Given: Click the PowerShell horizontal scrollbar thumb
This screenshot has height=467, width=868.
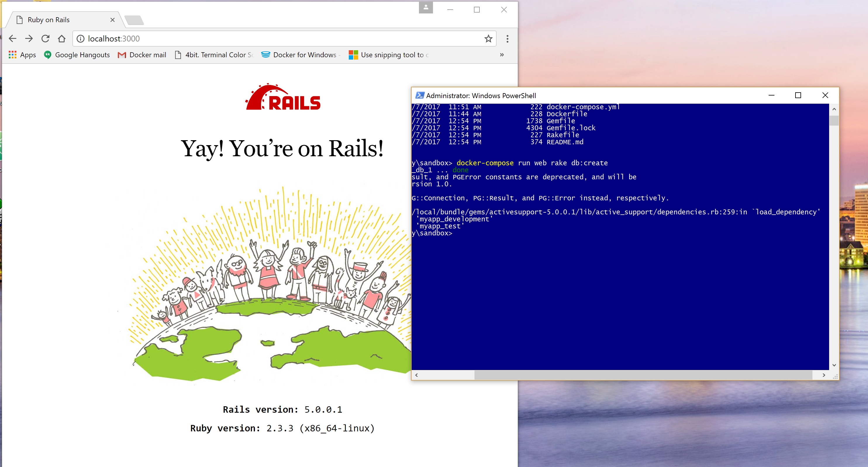Looking at the screenshot, I should click(x=643, y=375).
